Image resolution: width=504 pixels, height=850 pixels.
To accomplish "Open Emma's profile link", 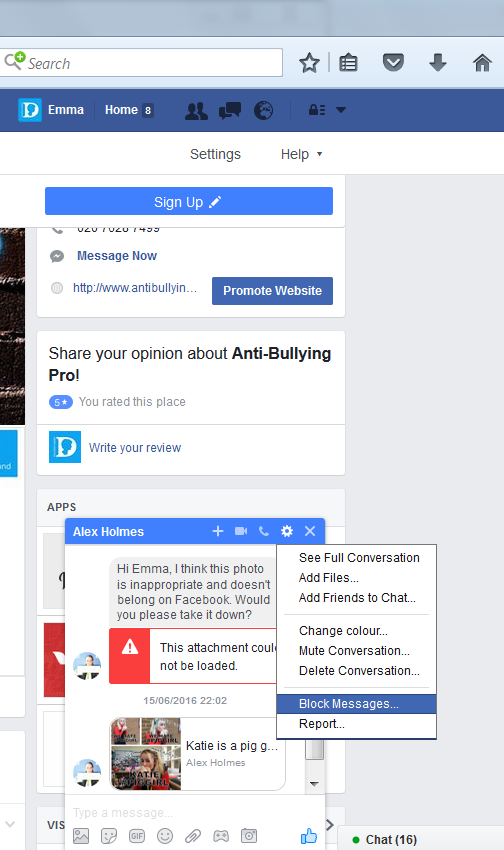I will (51, 110).
